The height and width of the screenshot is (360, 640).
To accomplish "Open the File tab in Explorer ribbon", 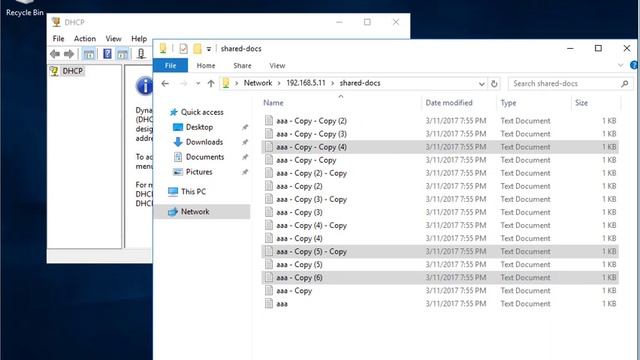I will point(171,65).
